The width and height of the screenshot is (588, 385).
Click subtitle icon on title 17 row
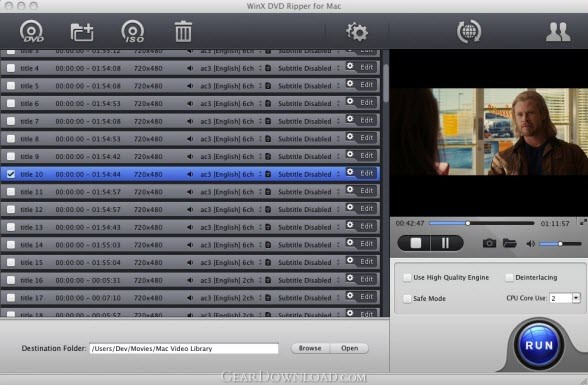click(268, 298)
